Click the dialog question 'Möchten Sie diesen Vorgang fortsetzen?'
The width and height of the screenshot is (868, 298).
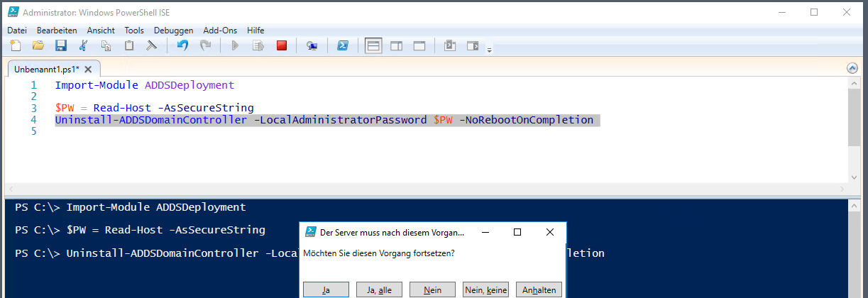(x=379, y=253)
